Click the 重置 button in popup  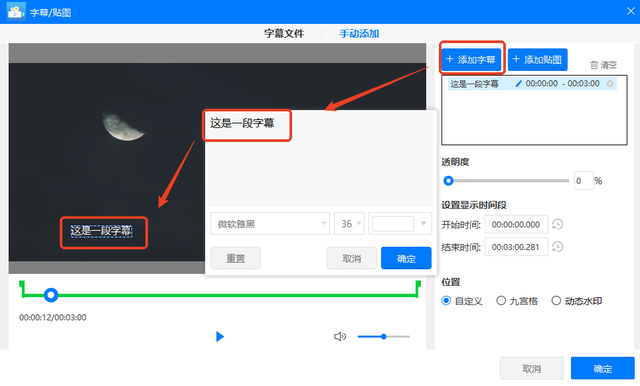coord(236,258)
